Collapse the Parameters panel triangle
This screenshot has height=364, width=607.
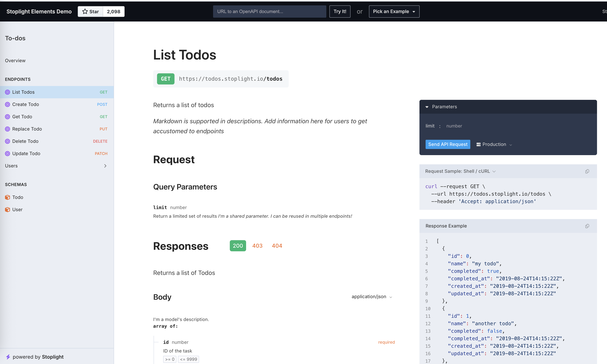point(427,107)
